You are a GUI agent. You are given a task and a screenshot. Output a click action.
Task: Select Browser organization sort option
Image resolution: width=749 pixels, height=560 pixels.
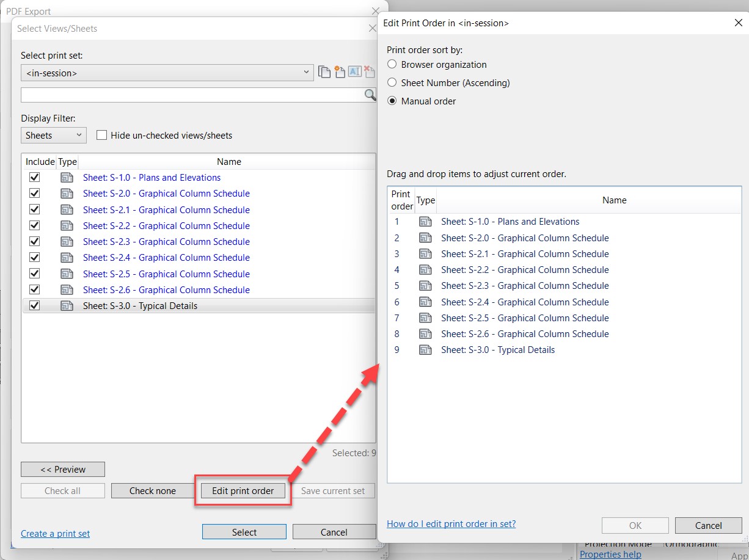[x=392, y=65]
